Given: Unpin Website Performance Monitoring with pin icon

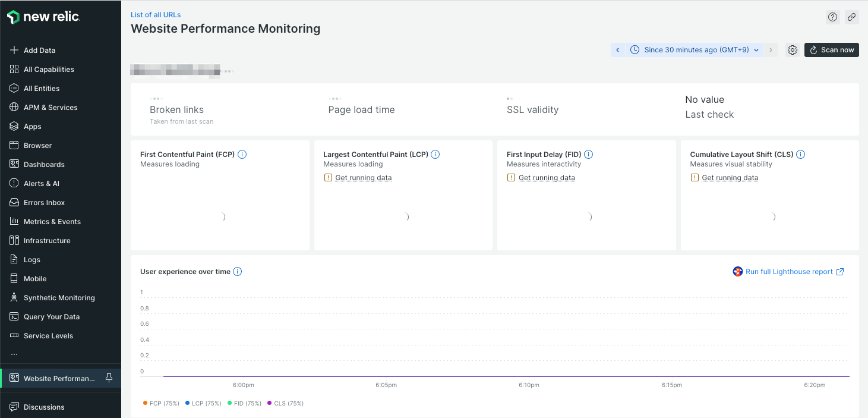Looking at the screenshot, I should tap(109, 378).
